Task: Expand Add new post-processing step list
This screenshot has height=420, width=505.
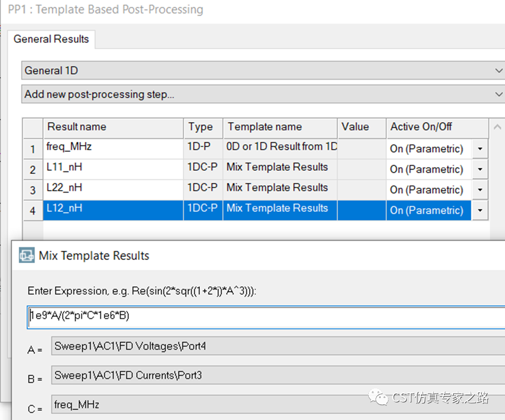Action: [263, 94]
